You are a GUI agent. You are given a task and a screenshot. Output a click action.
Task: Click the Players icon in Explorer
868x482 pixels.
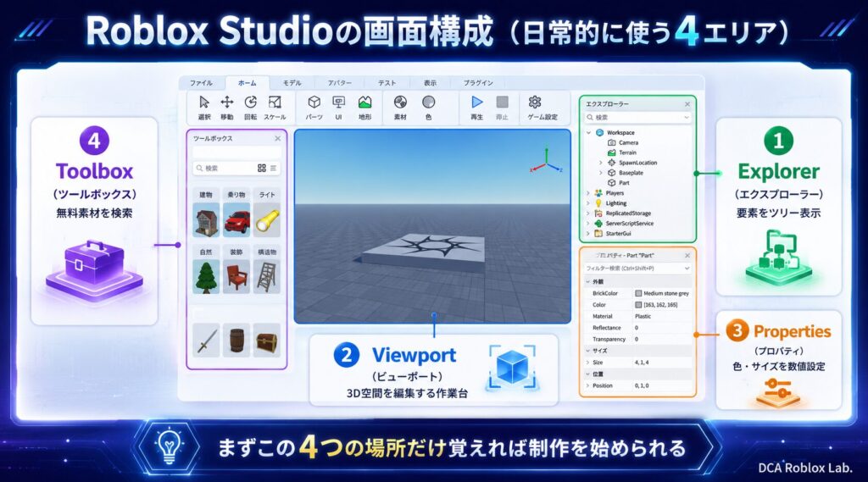coord(598,193)
